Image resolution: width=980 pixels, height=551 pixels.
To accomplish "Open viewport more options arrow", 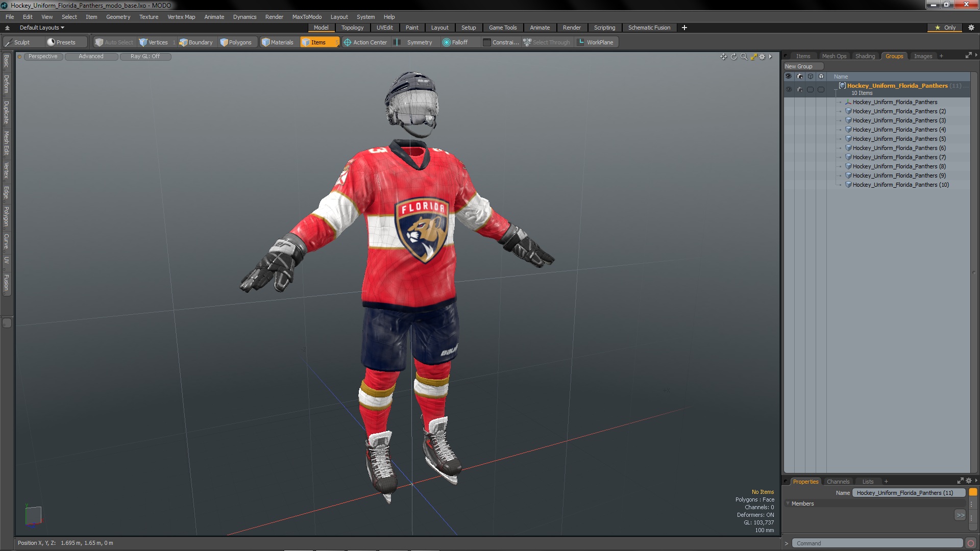I will tap(770, 57).
